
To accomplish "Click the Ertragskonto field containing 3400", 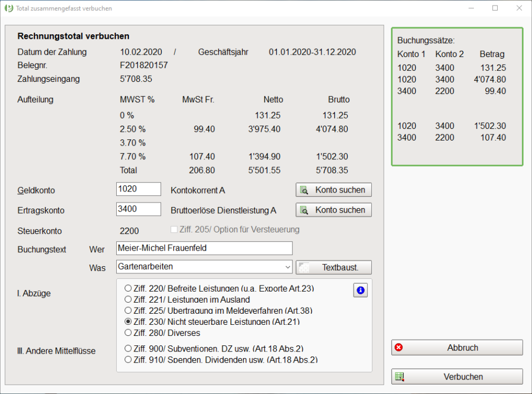I will pyautogui.click(x=138, y=209).
